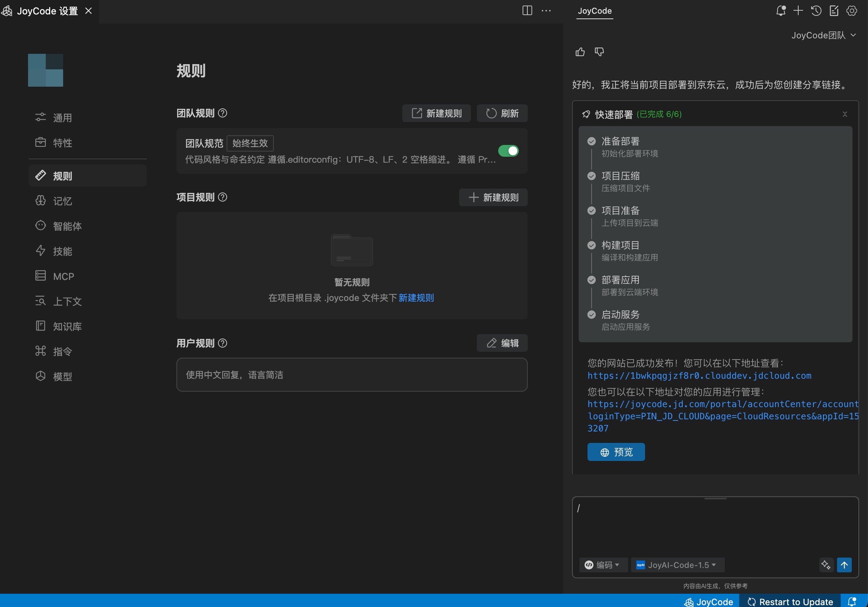This screenshot has width=868, height=607.
Task: Open the 特性 settings section
Action: 88,143
